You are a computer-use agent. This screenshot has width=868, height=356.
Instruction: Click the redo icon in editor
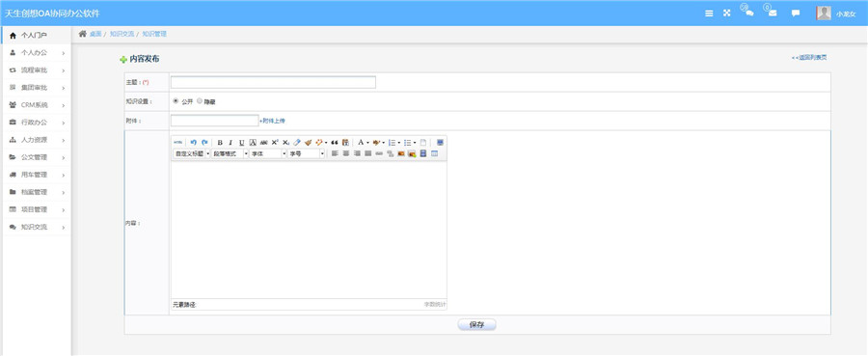204,143
